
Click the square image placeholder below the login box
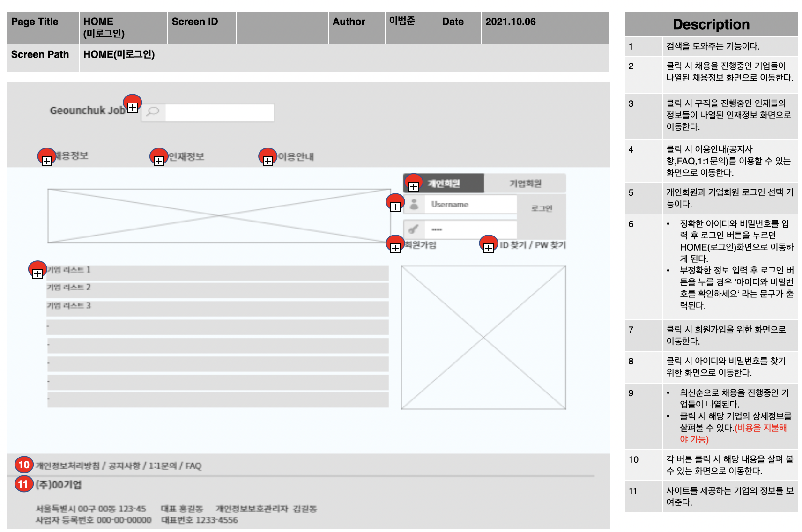[483, 338]
